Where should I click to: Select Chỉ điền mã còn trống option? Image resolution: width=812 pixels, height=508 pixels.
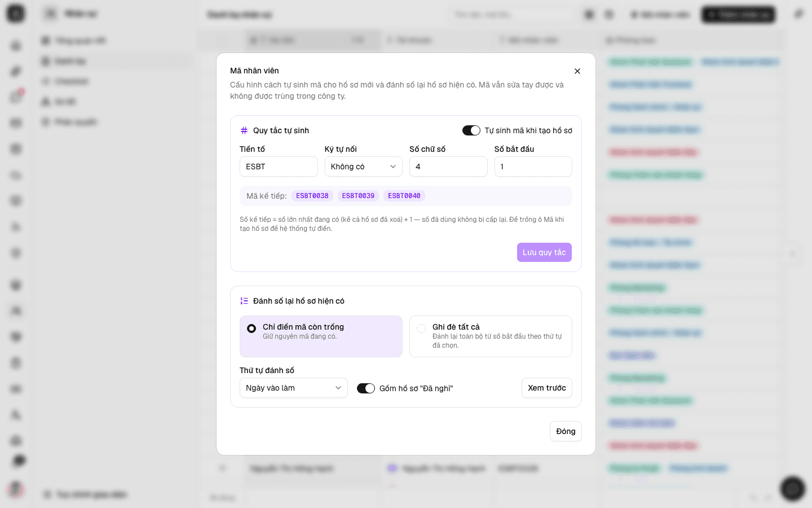pyautogui.click(x=321, y=336)
